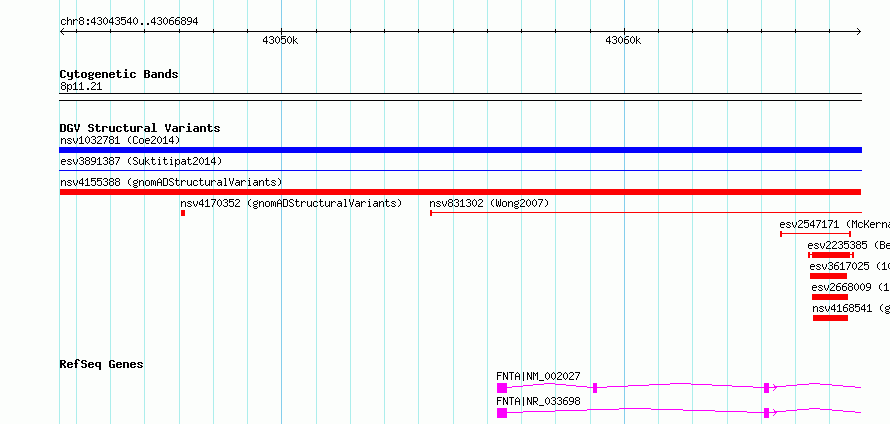
Task: Open the RefSeq Genes track title
Action: [x=101, y=364]
